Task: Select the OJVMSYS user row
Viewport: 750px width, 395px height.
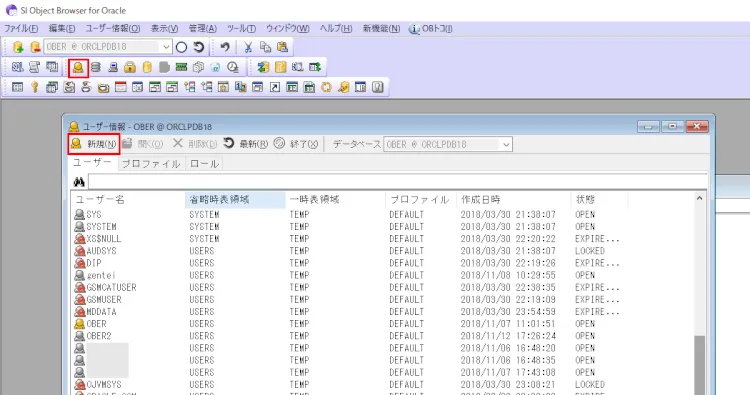Action: point(383,384)
